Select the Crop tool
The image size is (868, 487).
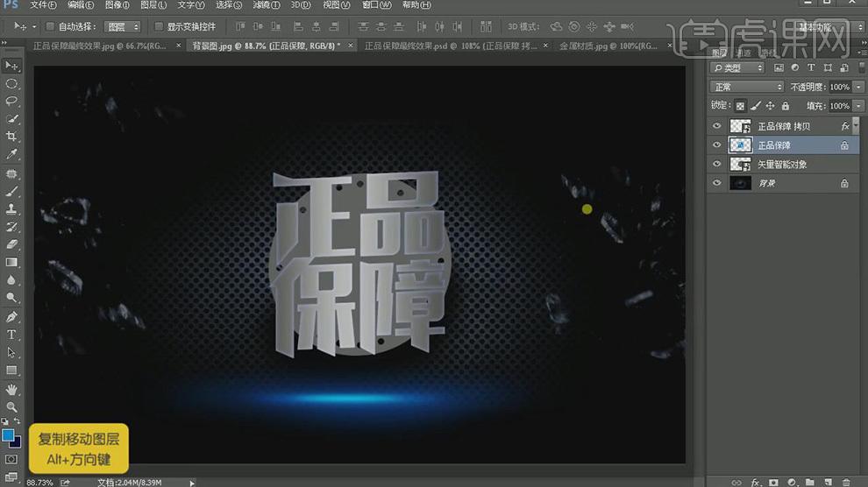pos(11,137)
